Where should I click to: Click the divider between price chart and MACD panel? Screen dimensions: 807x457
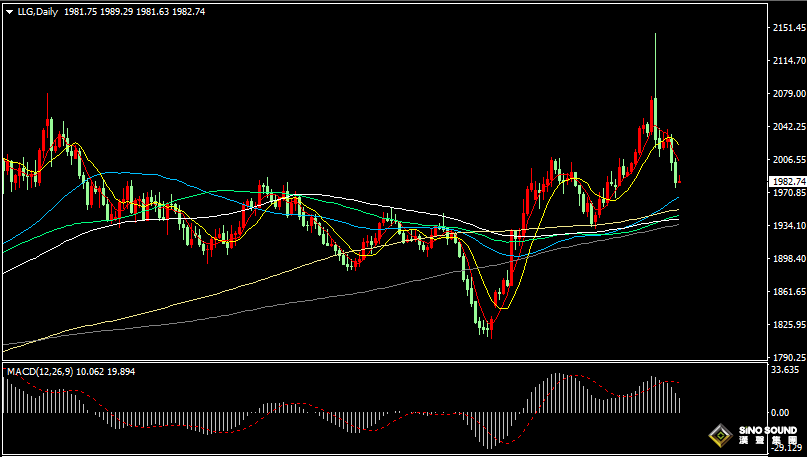point(380,363)
